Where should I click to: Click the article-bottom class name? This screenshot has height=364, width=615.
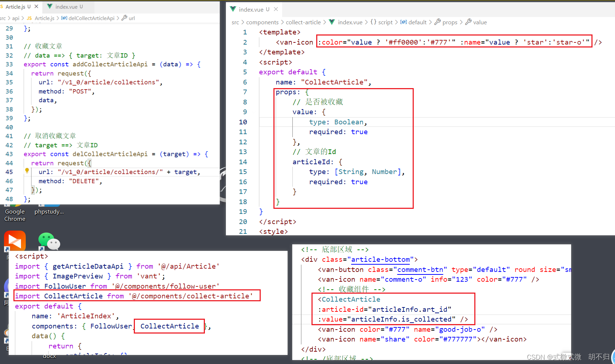click(381, 260)
